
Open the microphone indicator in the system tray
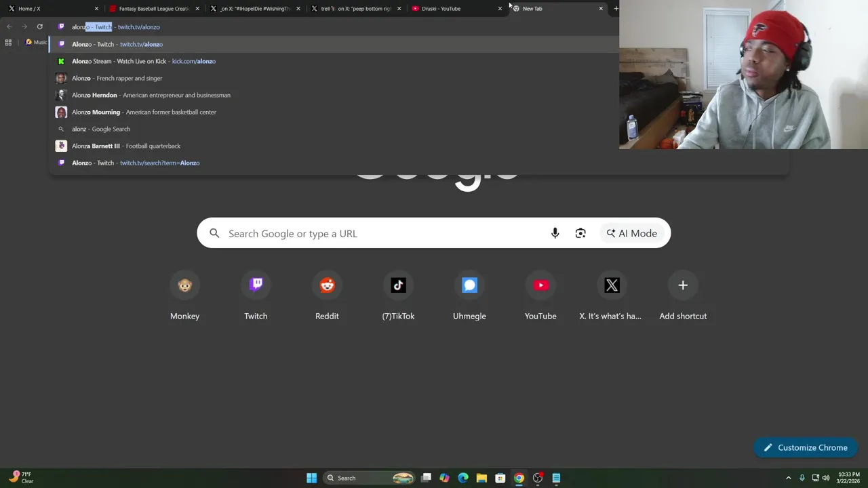click(802, 478)
